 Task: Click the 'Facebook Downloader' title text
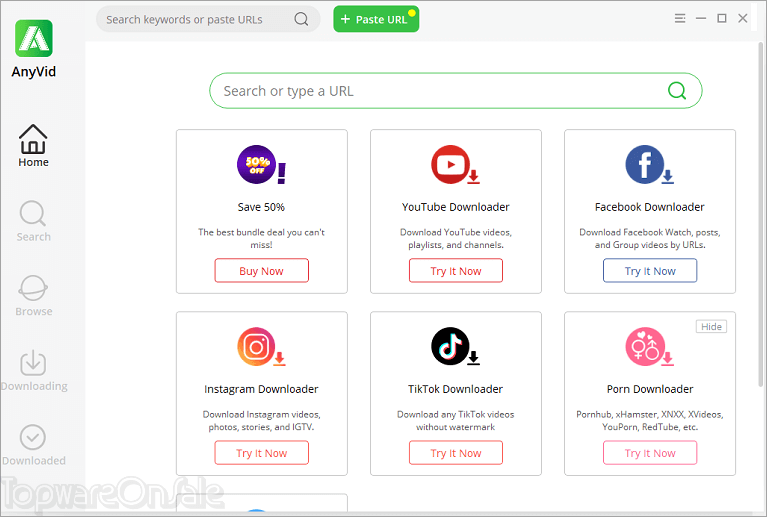(x=650, y=207)
